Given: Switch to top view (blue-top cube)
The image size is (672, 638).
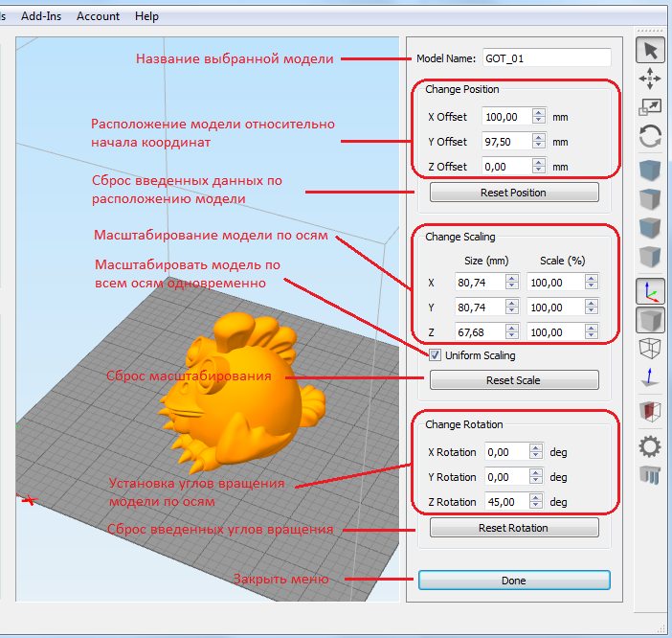Looking at the screenshot, I should click(650, 199).
